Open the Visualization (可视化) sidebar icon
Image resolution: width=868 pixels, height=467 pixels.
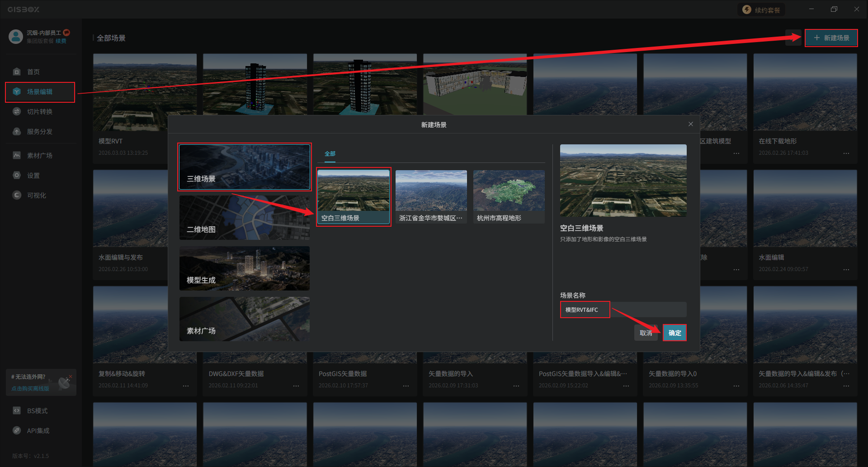pos(17,195)
